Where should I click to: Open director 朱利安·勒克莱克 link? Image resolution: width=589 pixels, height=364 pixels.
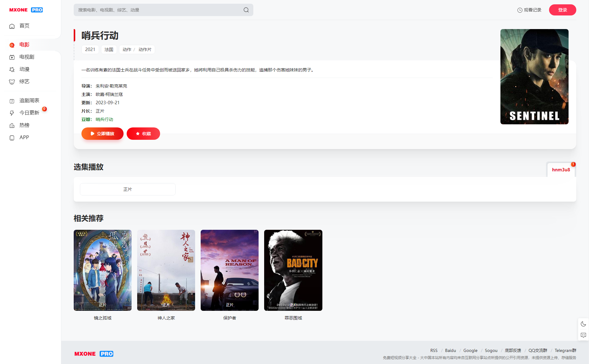click(111, 86)
